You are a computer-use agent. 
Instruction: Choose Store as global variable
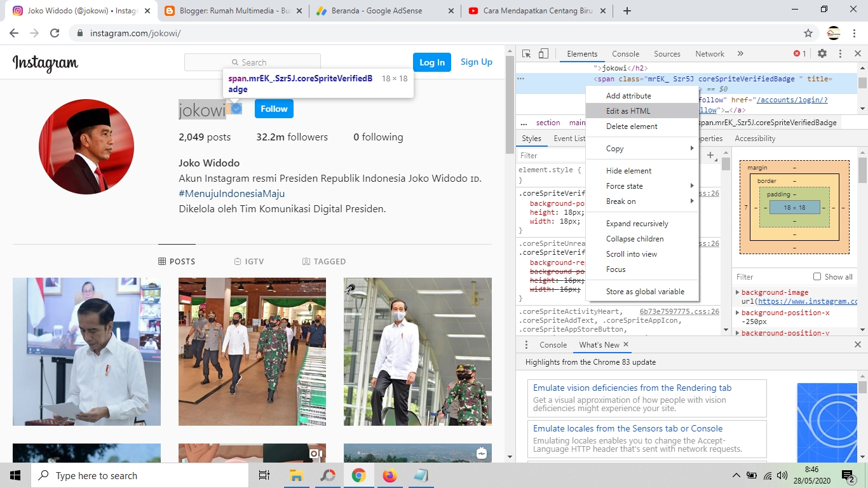coord(642,292)
